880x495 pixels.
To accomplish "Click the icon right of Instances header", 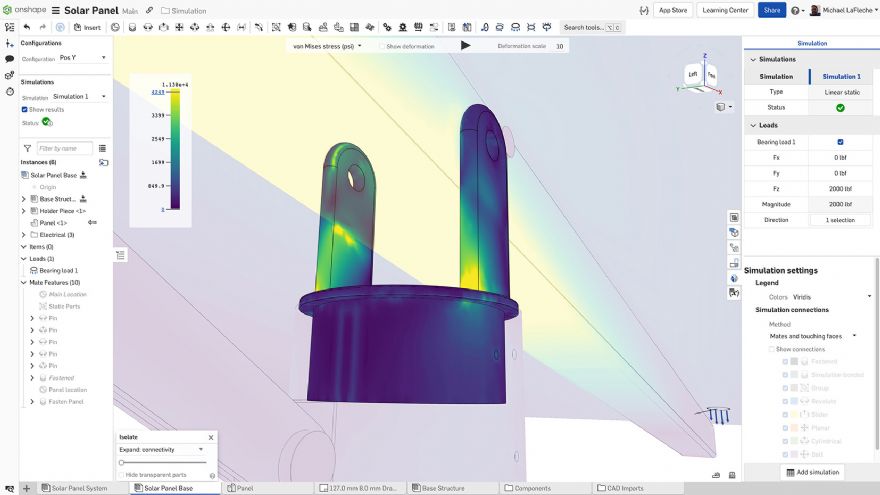I will coord(103,162).
